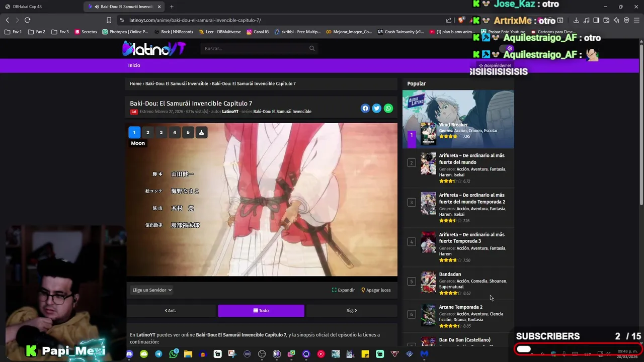The width and height of the screenshot is (644, 362).
Task: Open Fav 2 bookmarks folder
Action: 37,32
